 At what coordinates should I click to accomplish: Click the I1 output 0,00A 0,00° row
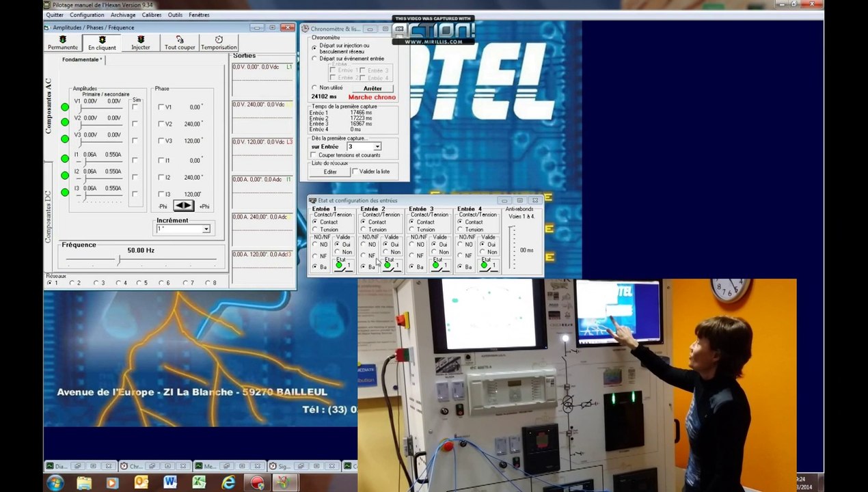coord(262,179)
